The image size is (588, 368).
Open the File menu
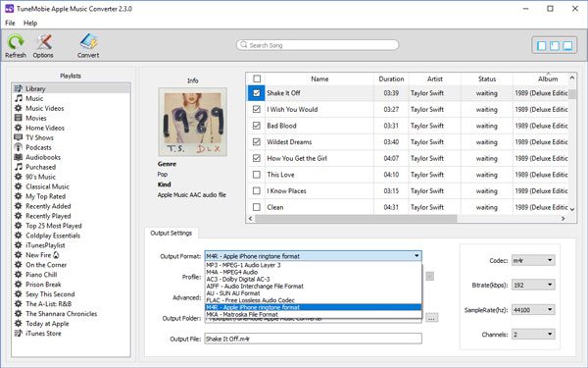click(x=10, y=23)
